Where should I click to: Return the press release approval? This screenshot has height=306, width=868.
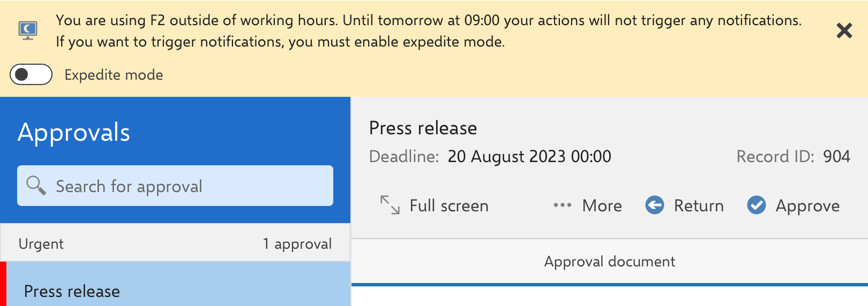(x=698, y=206)
